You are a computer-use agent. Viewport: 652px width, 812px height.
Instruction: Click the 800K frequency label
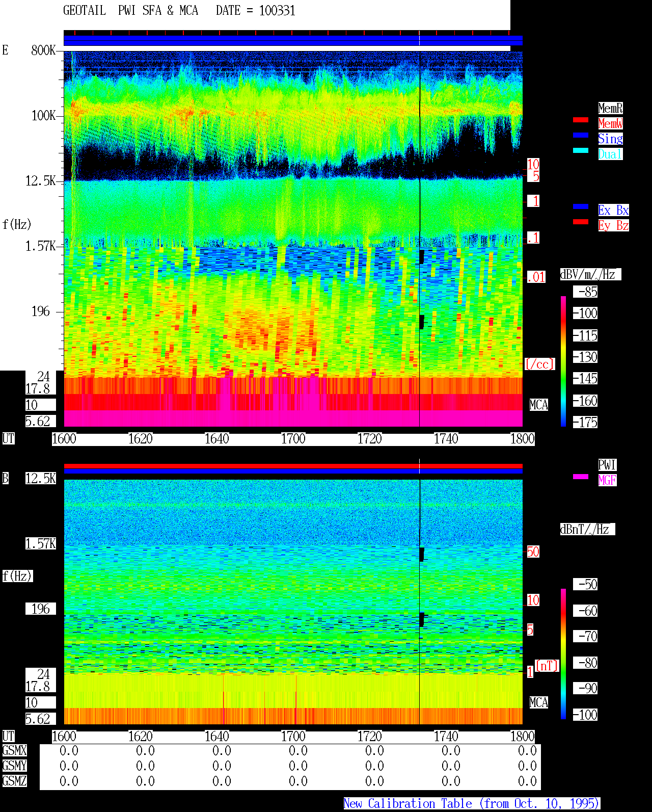(43, 50)
